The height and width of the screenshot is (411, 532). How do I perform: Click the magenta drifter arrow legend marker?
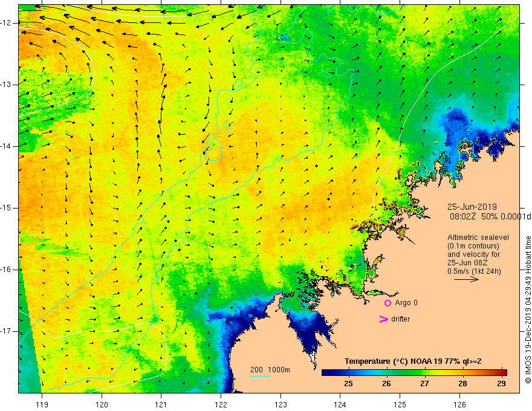(383, 319)
